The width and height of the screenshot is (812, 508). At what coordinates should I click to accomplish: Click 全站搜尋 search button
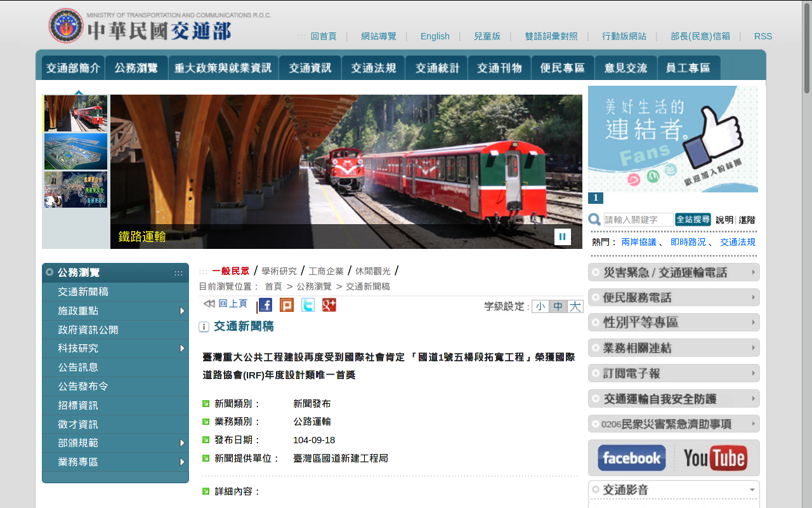(693, 220)
